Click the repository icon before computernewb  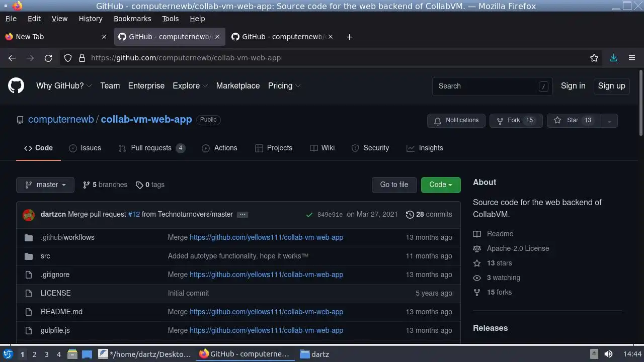point(20,120)
